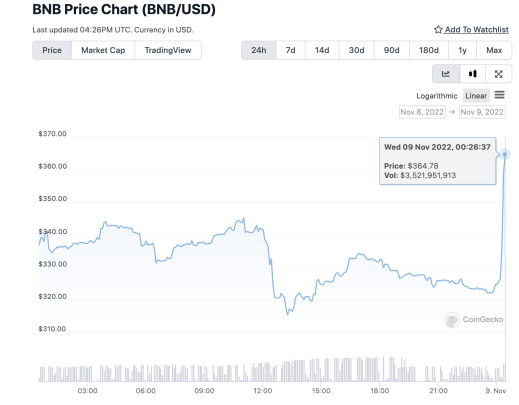This screenshot has height=405, width=519.
Task: Select the line chart view icon
Action: [x=446, y=74]
